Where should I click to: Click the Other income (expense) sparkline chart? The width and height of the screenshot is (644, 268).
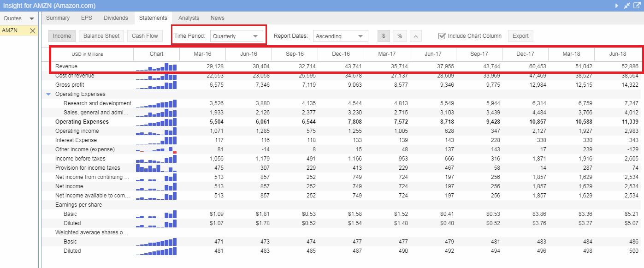pyautogui.click(x=156, y=149)
